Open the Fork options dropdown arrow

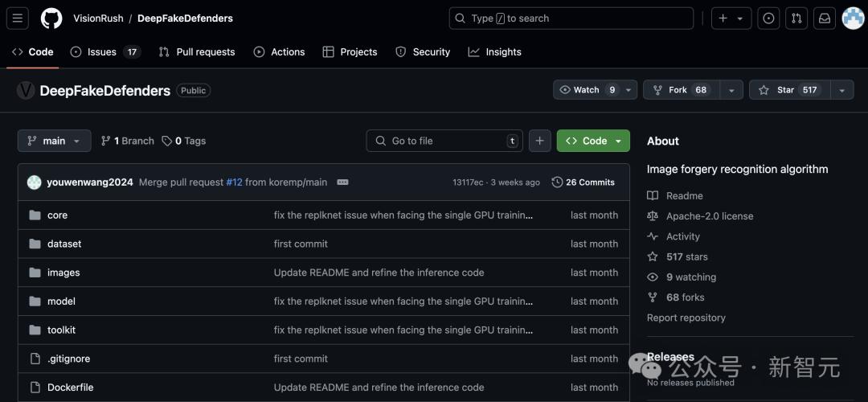pos(731,90)
